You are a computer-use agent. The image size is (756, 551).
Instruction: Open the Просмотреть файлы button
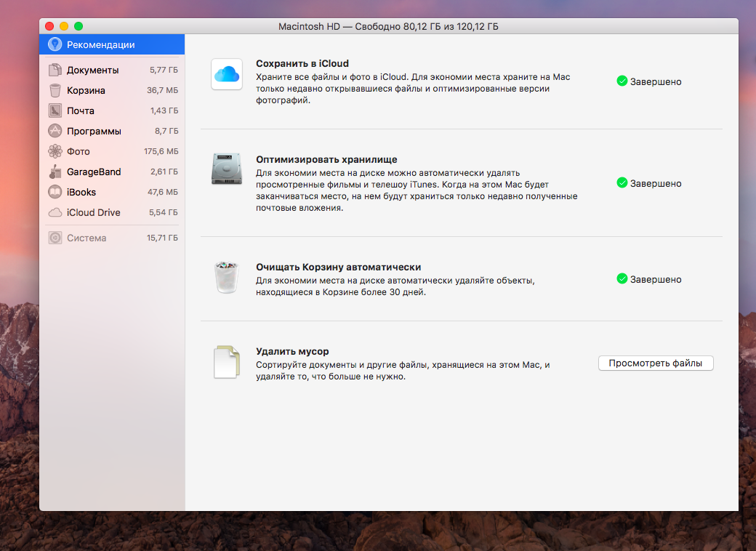(x=656, y=363)
